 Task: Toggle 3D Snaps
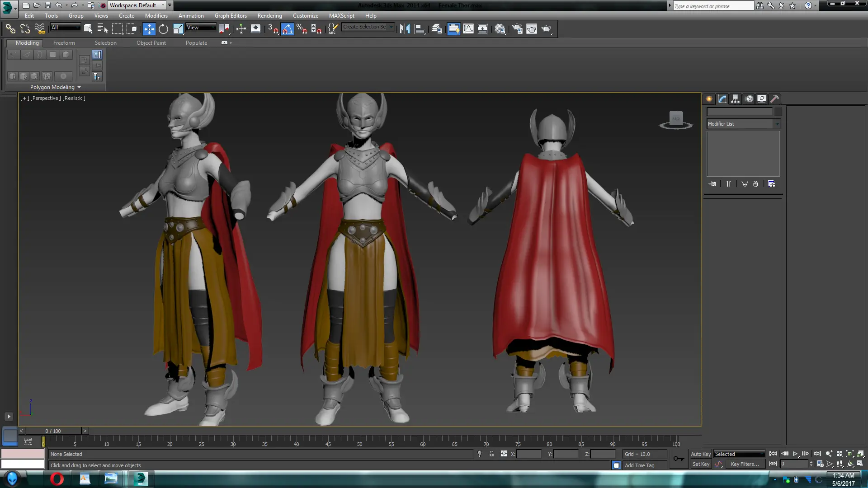pos(273,29)
